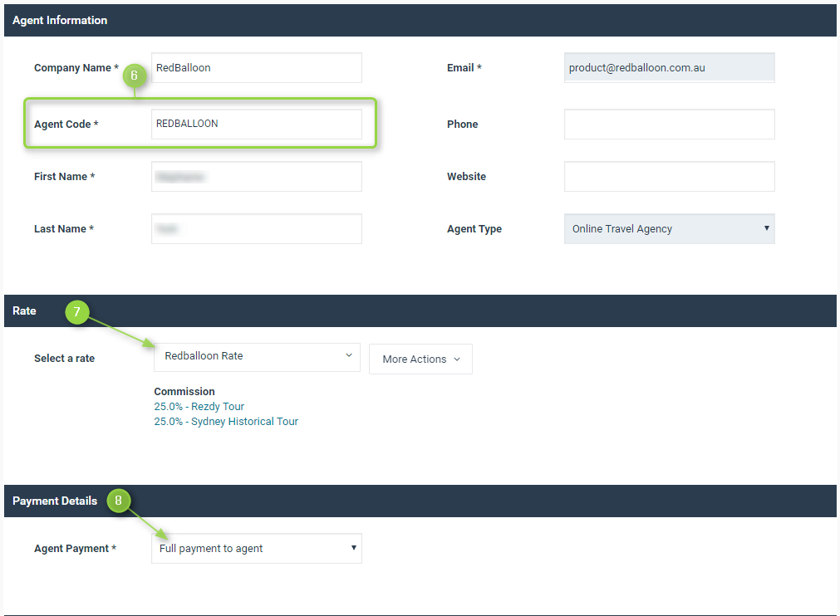This screenshot has height=616, width=840.
Task: Edit the Agent Code field
Action: [x=257, y=125]
